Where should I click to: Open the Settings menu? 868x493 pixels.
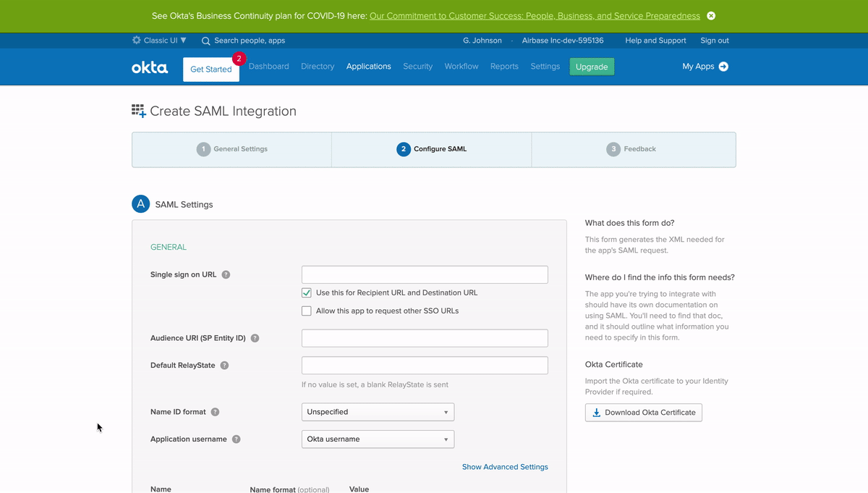[545, 67]
